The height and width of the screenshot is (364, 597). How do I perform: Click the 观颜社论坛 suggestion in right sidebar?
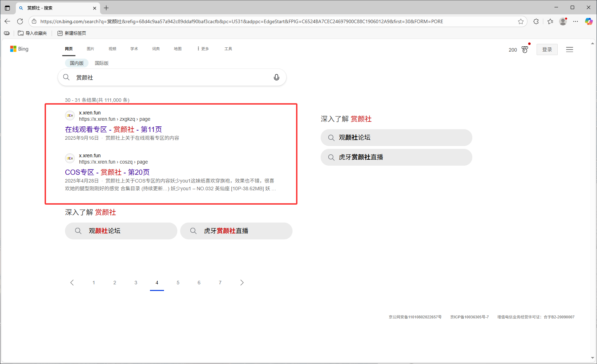click(x=396, y=138)
